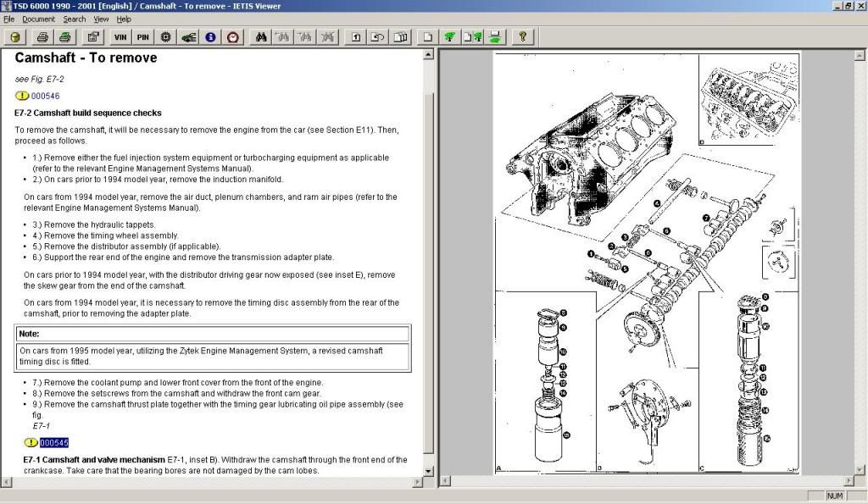Open the Search menu
Image resolution: width=868 pixels, height=504 pixels.
tap(75, 19)
